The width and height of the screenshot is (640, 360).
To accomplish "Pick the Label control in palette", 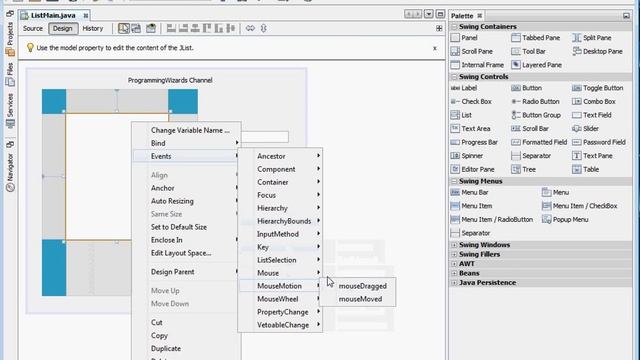I will (464, 88).
